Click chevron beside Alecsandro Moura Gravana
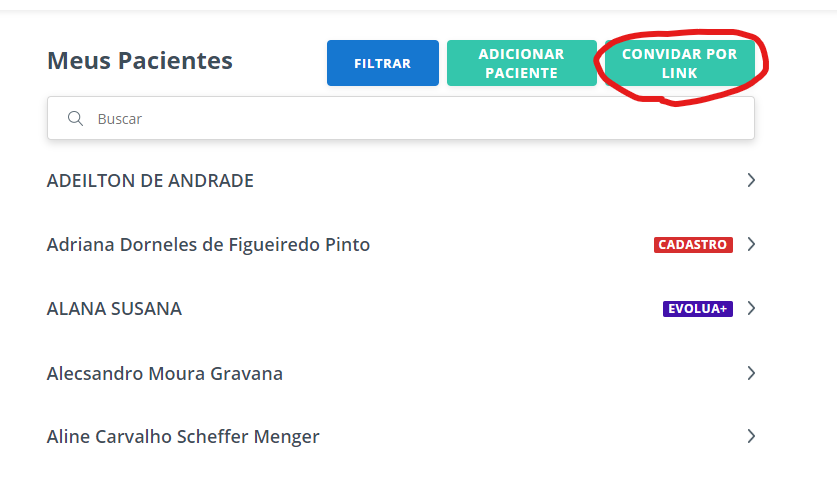837x487 pixels. coord(751,373)
